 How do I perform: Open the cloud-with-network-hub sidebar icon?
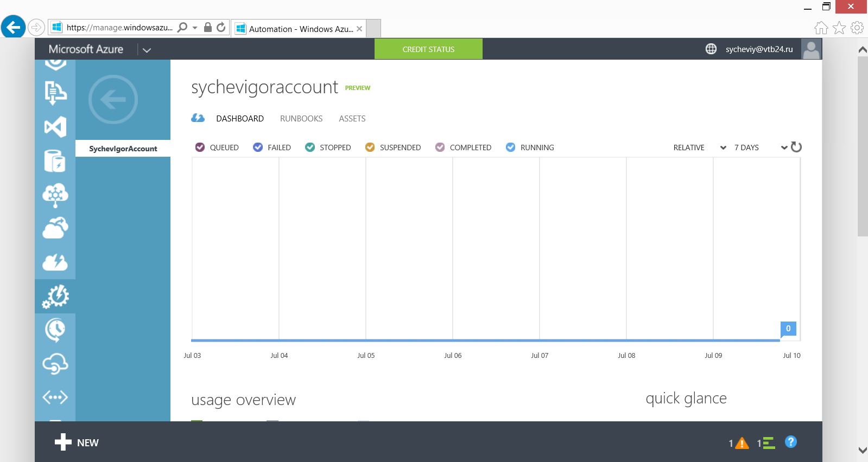click(55, 195)
